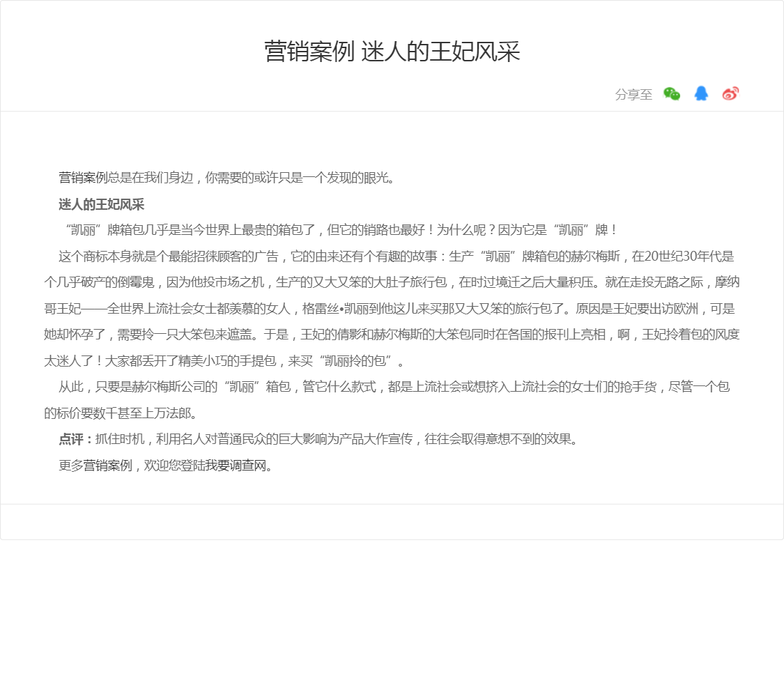Share the article to WeChat

click(672, 93)
